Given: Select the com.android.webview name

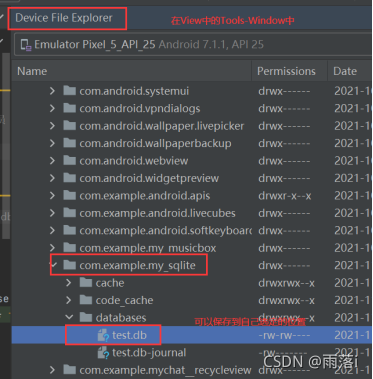Looking at the screenshot, I should 134,161.
